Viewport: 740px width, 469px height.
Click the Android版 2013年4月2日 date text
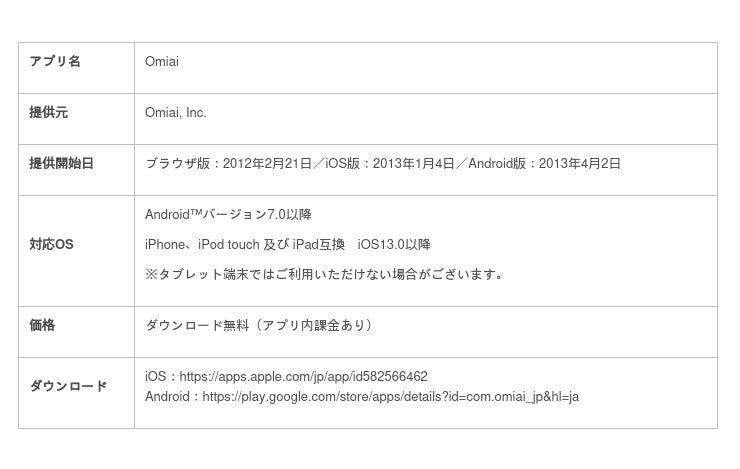(x=545, y=163)
